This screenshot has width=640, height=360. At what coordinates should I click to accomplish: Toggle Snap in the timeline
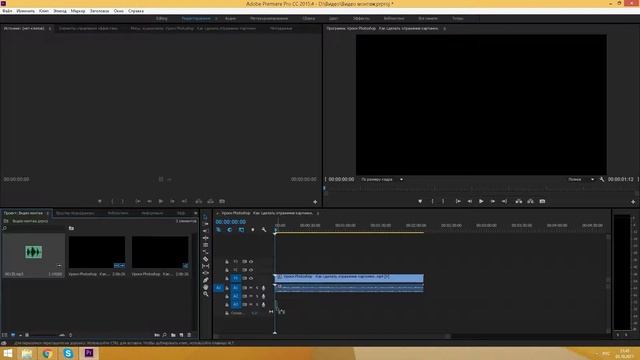(230, 230)
